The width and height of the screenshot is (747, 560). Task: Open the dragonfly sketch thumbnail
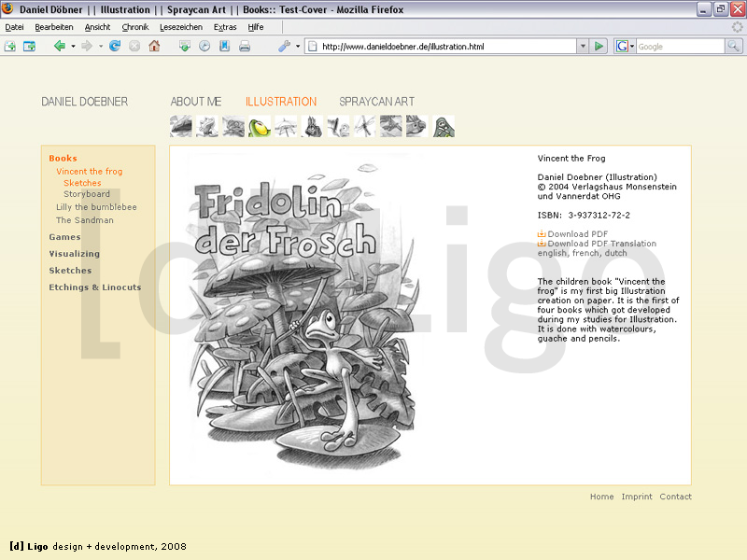(364, 126)
